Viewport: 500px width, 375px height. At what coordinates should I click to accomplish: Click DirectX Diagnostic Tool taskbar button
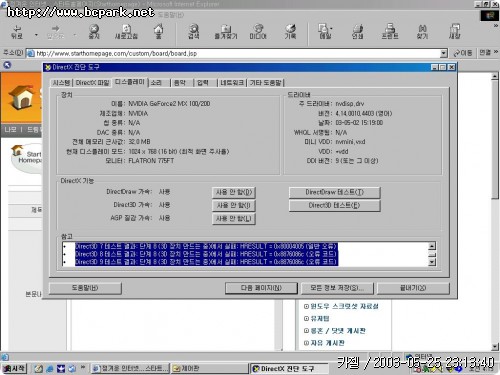[x=289, y=368]
